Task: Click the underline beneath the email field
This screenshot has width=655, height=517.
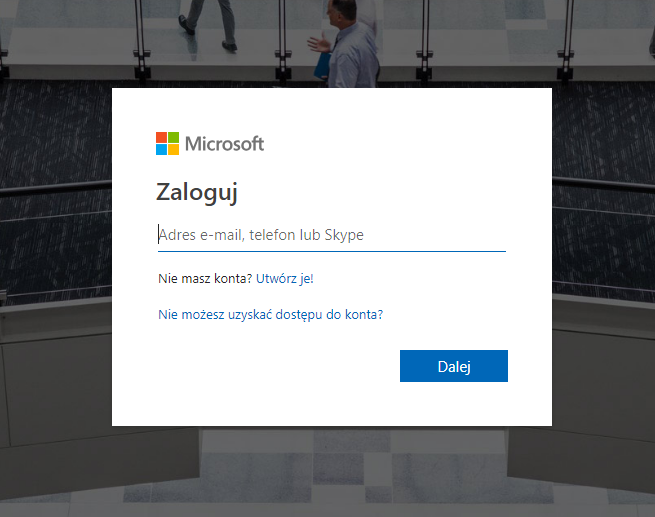Action: tap(332, 251)
